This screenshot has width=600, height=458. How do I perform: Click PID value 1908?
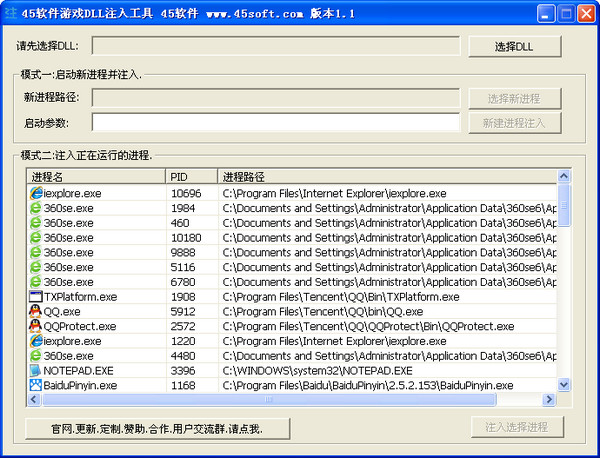(x=183, y=297)
